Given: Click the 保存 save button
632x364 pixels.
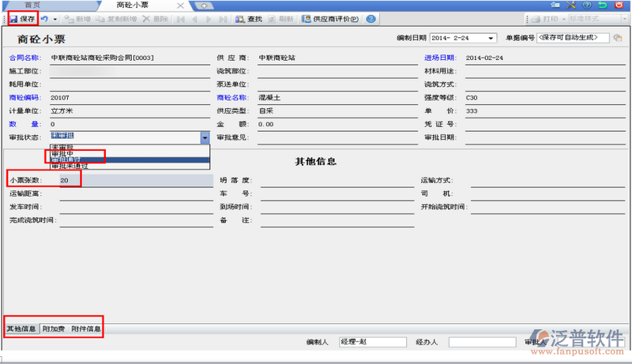Looking at the screenshot, I should (x=22, y=18).
